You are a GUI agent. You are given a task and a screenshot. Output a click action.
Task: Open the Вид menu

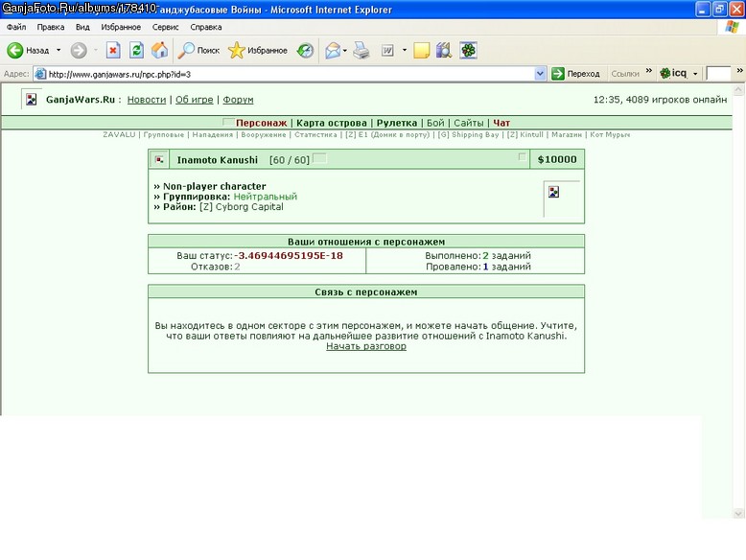82,27
